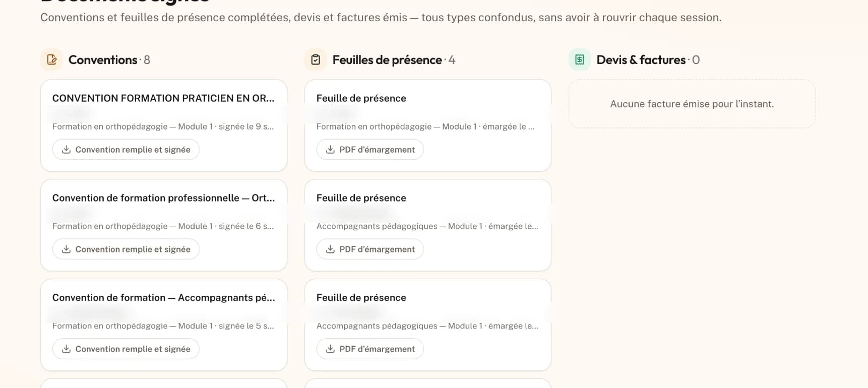Click the Feuilles de présence clipboard icon
This screenshot has width=868, height=388.
316,60
